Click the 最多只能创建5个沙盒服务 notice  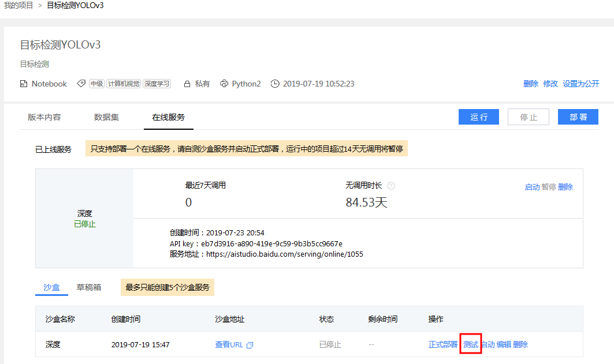click(167, 287)
